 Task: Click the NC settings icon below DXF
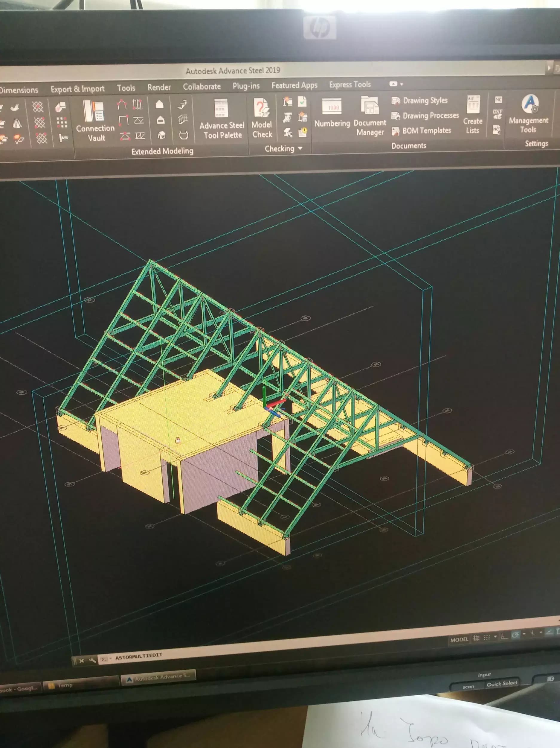(x=496, y=129)
